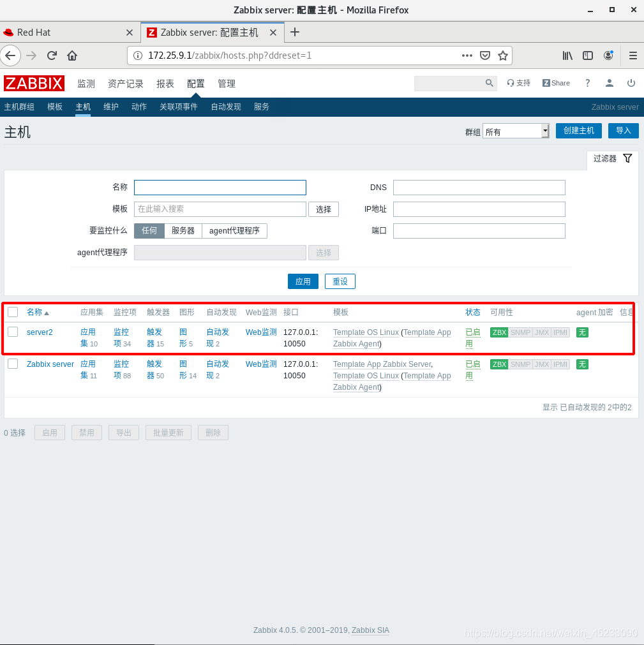Click the search magnifier icon in Zabbix header
Screen dimensions: 644x645
click(489, 83)
